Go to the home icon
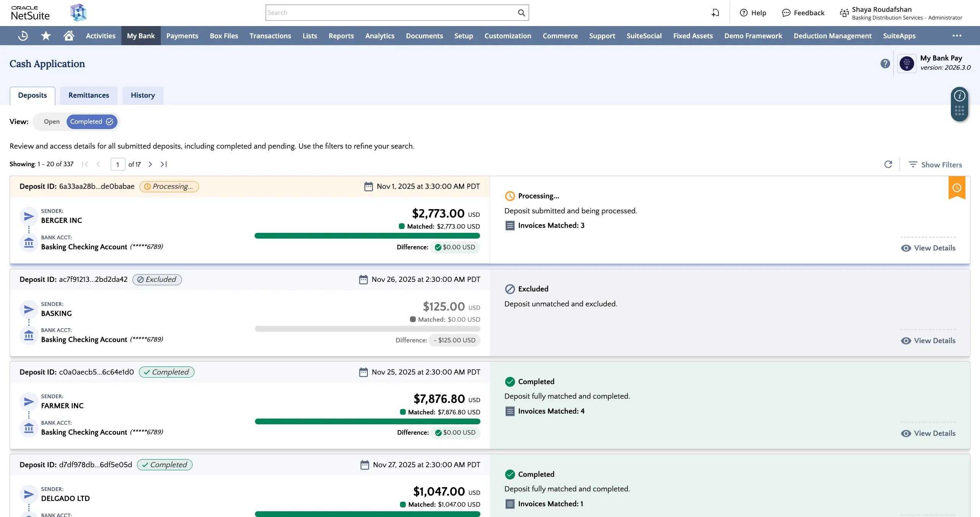Viewport: 980px width, 517px height. point(69,36)
